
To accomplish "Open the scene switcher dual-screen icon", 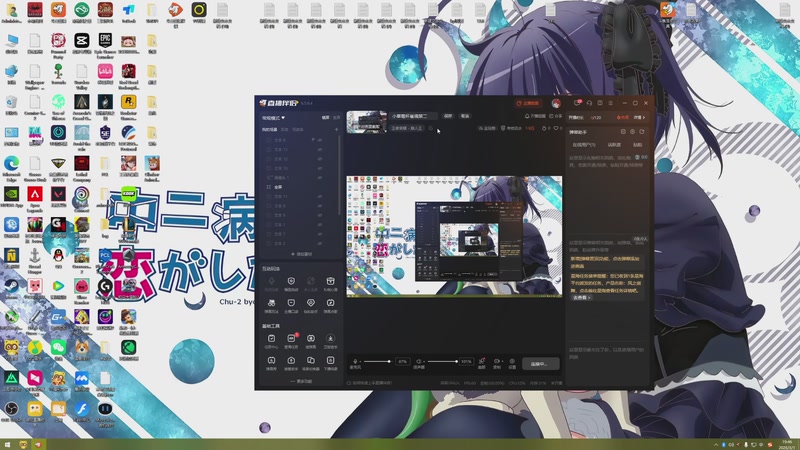I will tap(311, 361).
